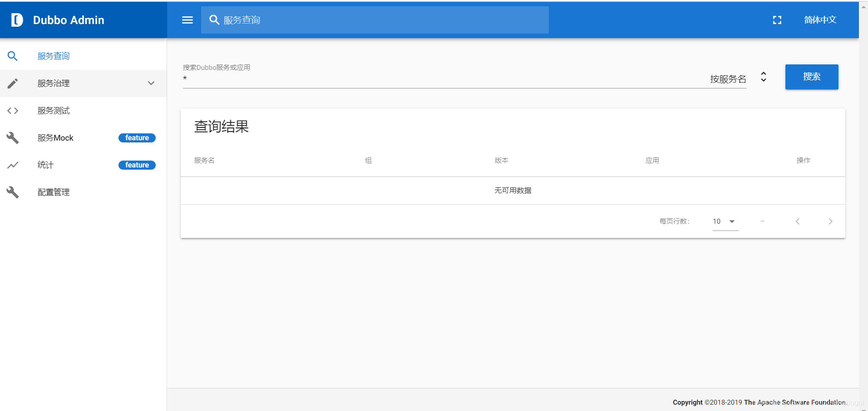Click the pencil icon for 服务治理
868x411 pixels.
coord(12,83)
